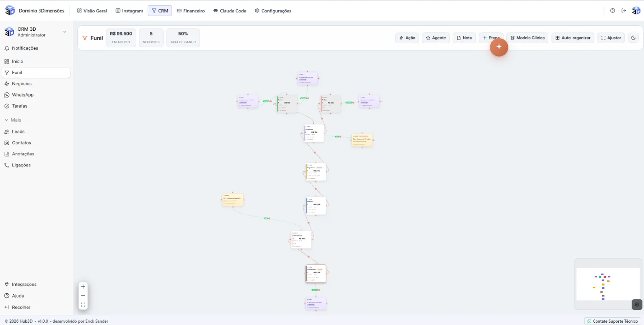The image size is (644, 325).
Task: Select the yellow agent node left of Proposta
Action: pyautogui.click(x=233, y=200)
